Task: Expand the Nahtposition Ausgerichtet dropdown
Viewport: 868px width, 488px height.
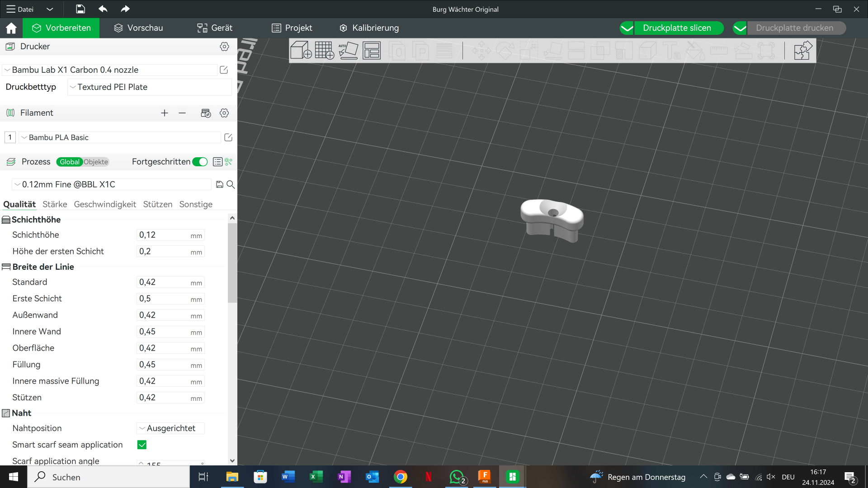Action: [171, 428]
